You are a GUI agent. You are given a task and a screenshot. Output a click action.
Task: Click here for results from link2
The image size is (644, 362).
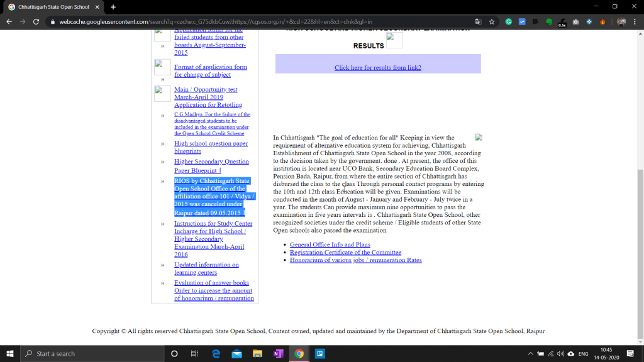coord(377,67)
